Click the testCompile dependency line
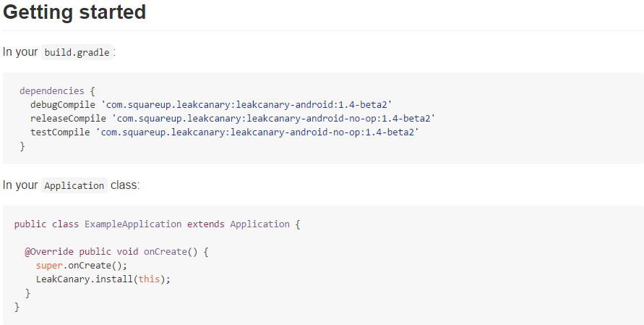Viewport: 644px width, 325px height. click(x=225, y=132)
